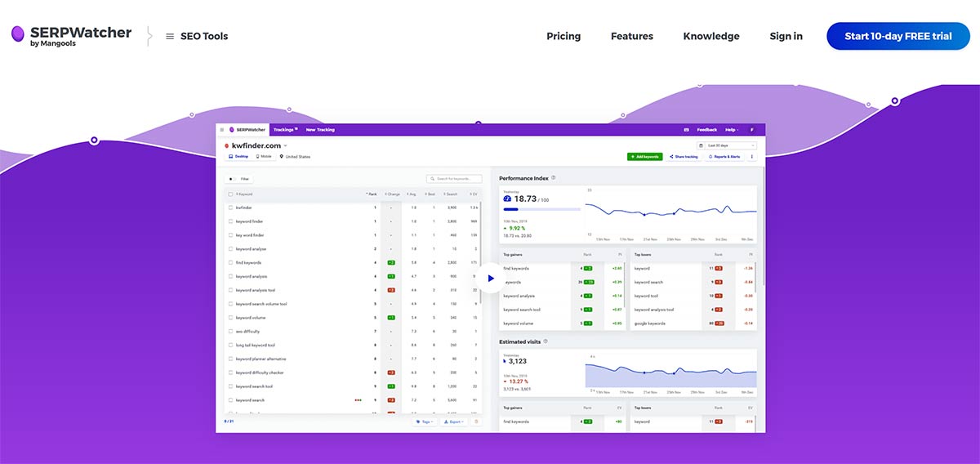Select 'keyword search volume tool' row
Screen dimensions: 980x464
coord(261,304)
